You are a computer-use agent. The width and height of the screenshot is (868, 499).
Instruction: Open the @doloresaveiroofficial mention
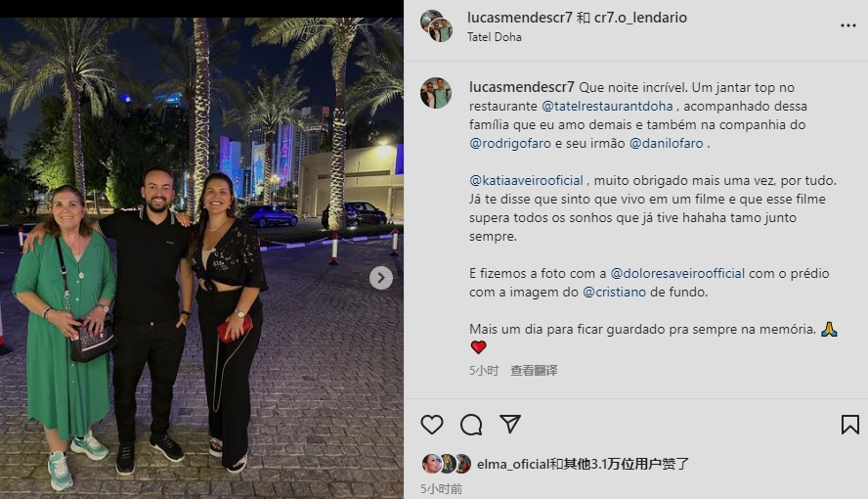pos(677,273)
